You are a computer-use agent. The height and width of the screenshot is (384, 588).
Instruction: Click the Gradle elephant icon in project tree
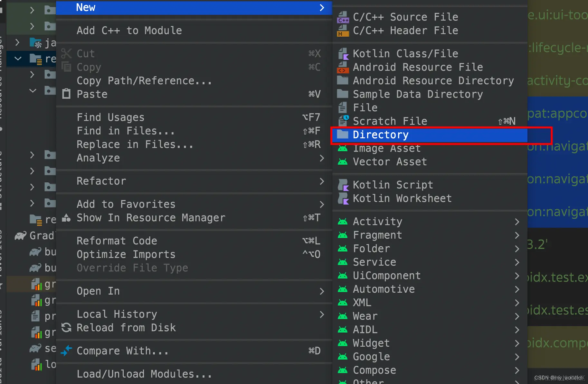(x=20, y=236)
